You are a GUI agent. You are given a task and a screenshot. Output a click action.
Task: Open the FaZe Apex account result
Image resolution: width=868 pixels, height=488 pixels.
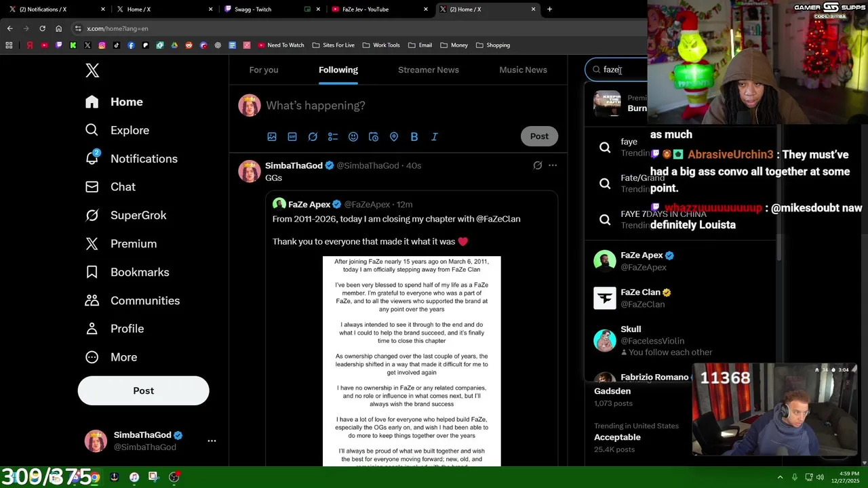point(681,261)
